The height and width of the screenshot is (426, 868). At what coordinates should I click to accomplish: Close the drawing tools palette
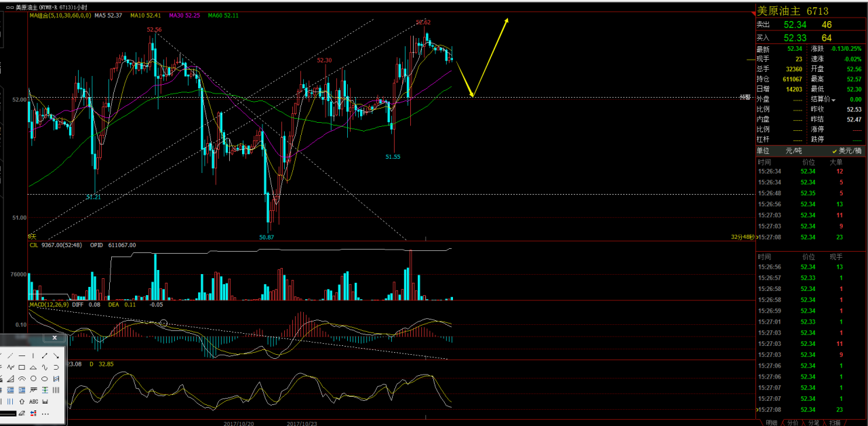pos(54,338)
